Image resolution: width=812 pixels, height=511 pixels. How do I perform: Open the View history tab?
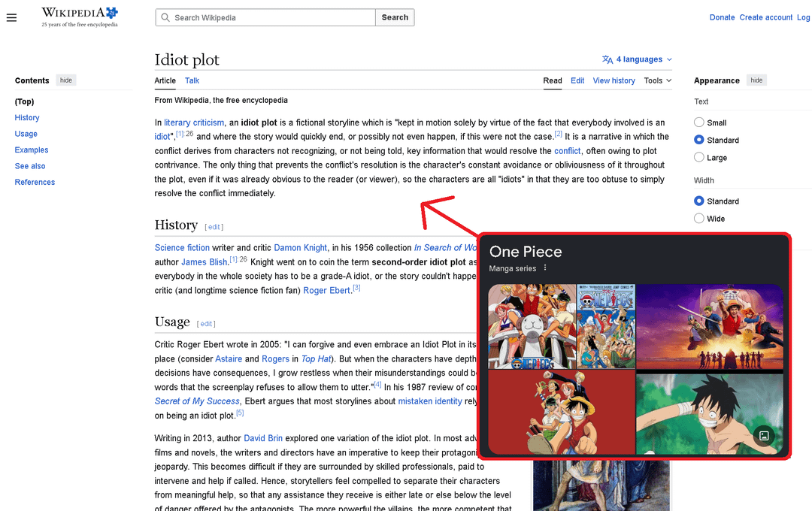point(614,80)
